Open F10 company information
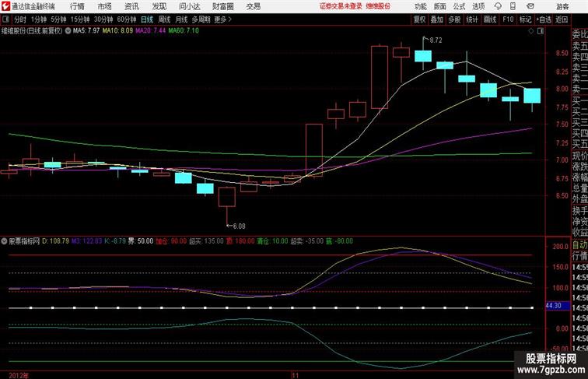588x379 pixels. [508, 19]
